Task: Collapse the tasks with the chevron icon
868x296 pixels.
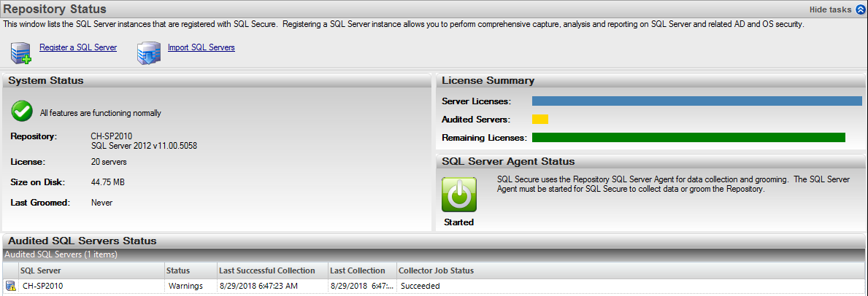Action: (860, 9)
